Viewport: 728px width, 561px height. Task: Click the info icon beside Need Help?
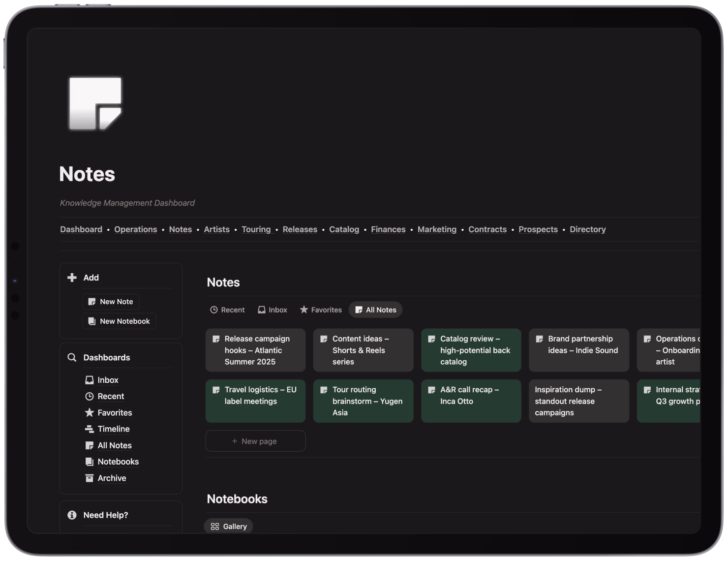tap(72, 515)
